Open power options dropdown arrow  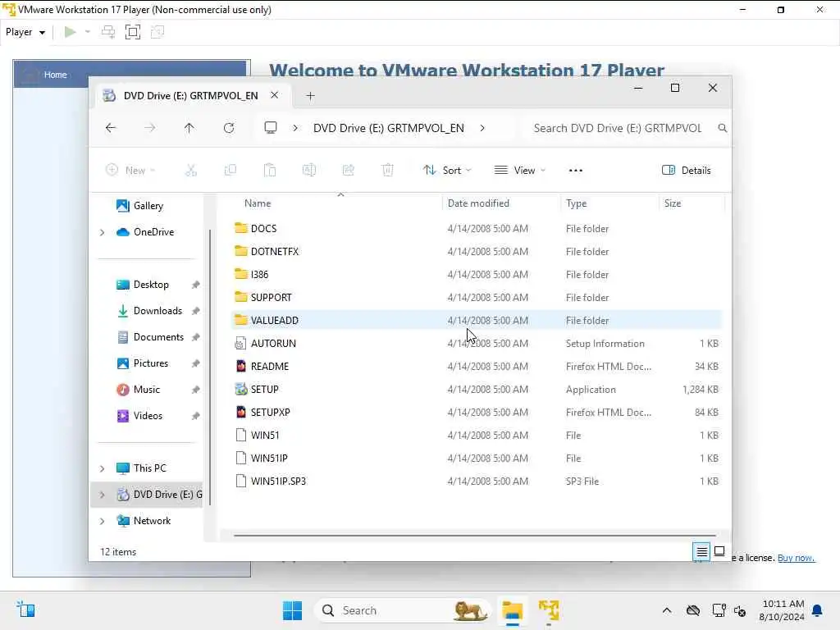[88, 32]
